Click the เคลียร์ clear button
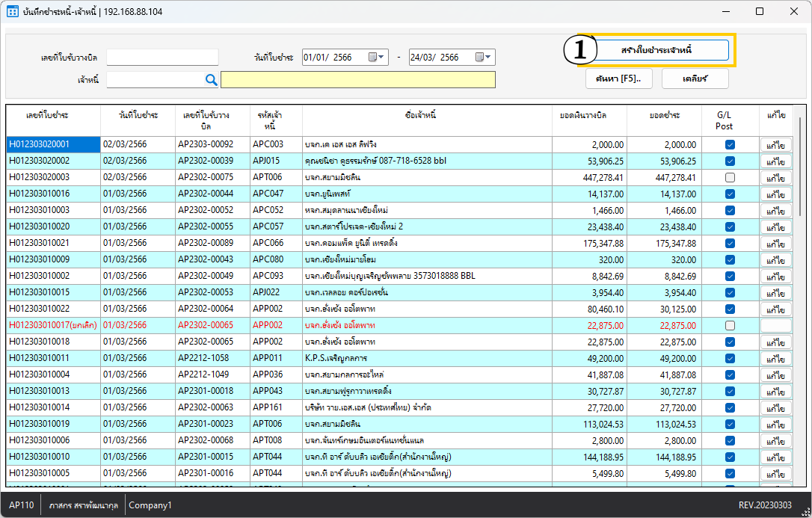The height and width of the screenshot is (518, 812). (x=695, y=78)
